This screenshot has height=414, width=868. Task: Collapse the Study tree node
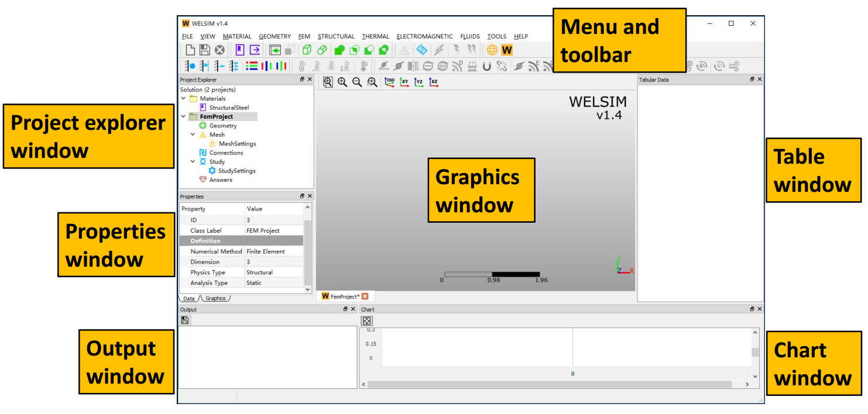[193, 162]
